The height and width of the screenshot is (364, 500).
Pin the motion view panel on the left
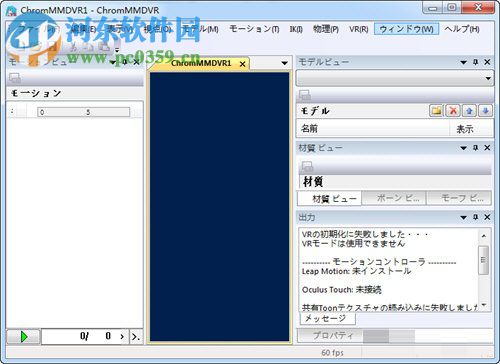[125, 62]
